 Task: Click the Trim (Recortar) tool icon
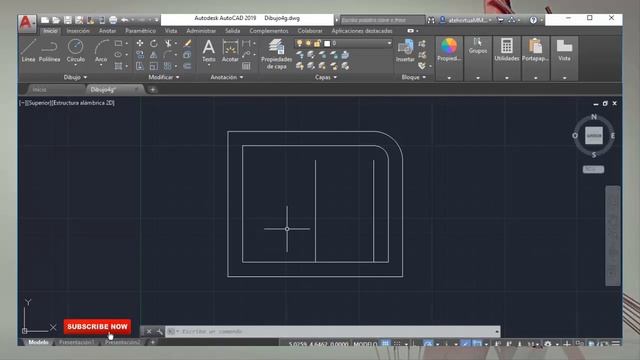(x=168, y=43)
